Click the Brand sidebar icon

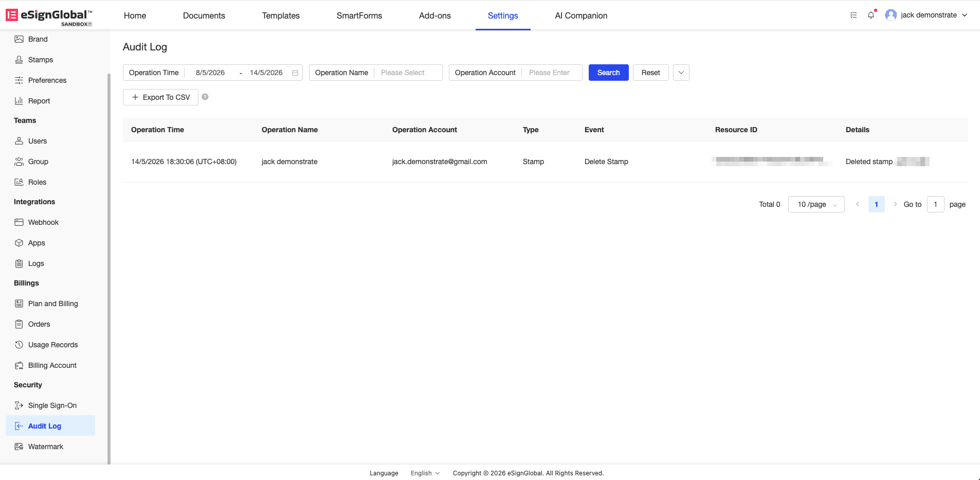pos(19,39)
